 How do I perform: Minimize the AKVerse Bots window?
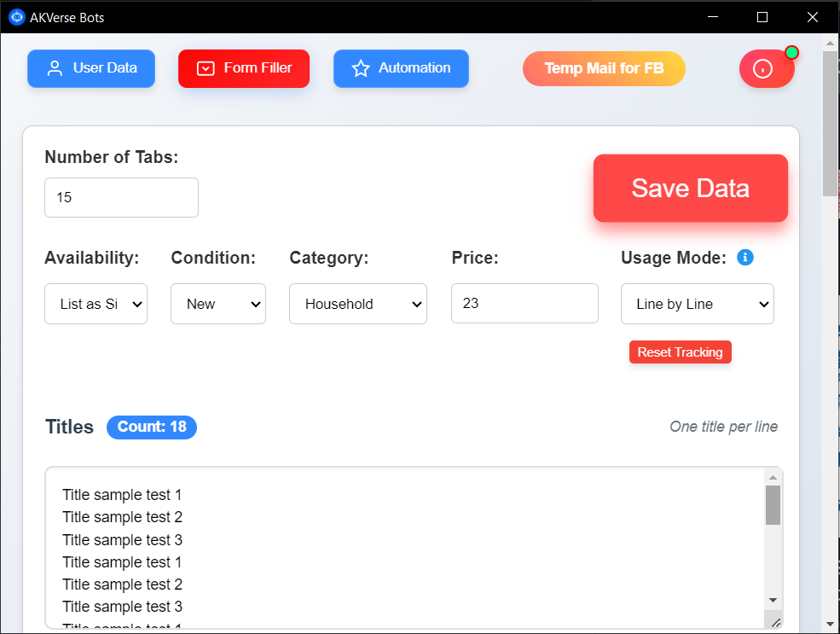click(712, 17)
